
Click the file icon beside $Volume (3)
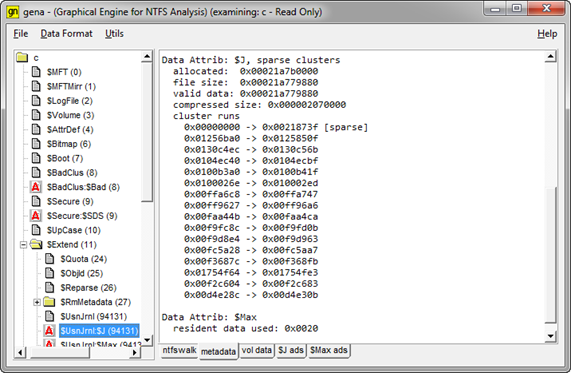click(36, 115)
